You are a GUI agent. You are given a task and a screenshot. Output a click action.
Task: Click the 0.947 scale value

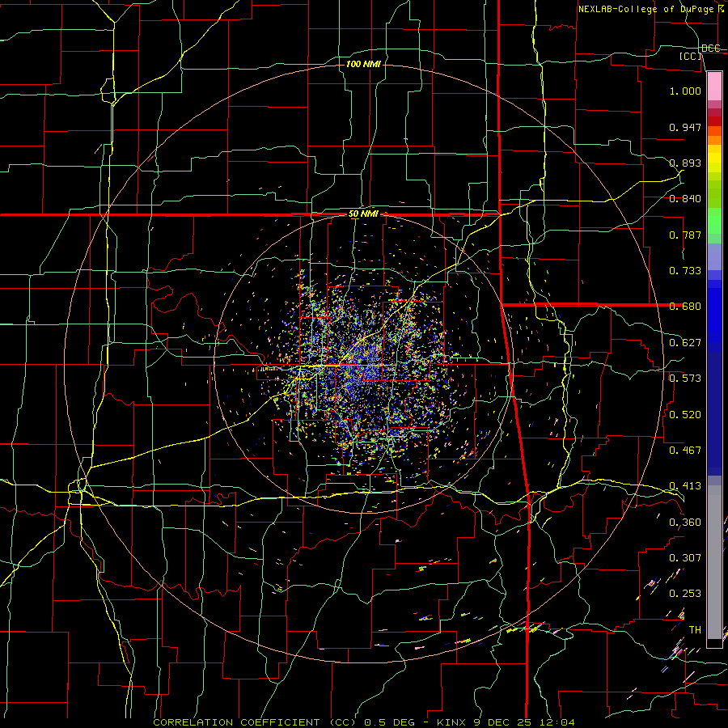685,127
